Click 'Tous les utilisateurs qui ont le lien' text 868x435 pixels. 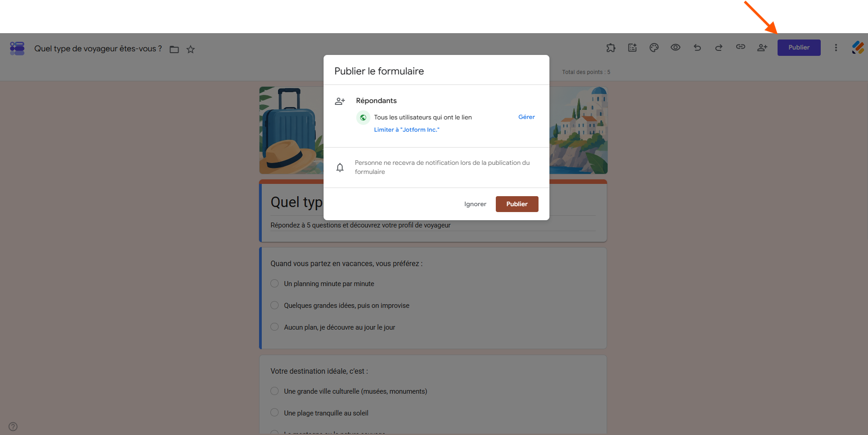pos(423,118)
